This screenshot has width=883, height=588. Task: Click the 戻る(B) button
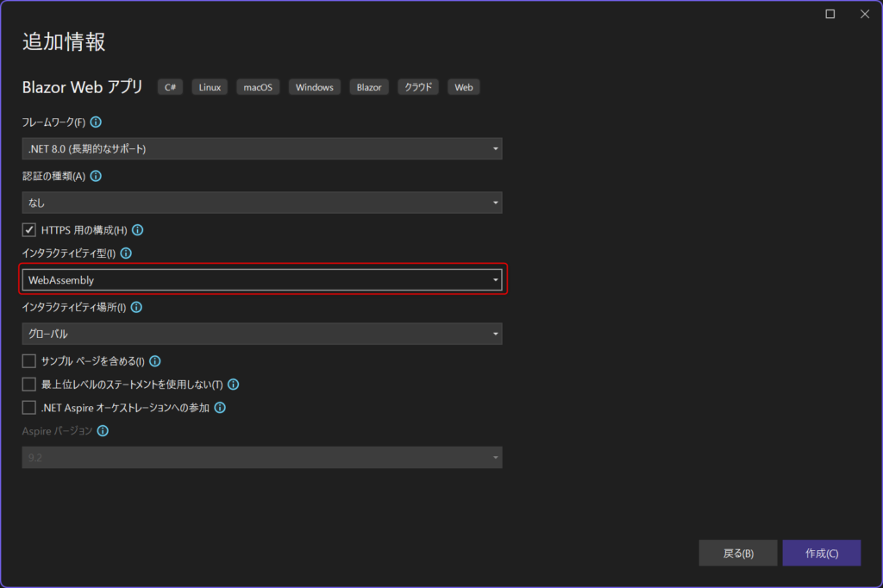coord(738,553)
